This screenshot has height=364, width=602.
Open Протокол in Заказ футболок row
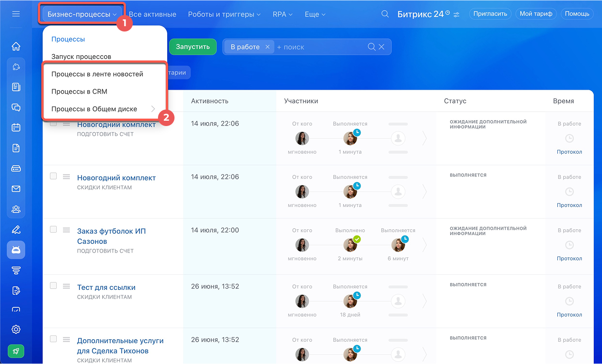(570, 258)
